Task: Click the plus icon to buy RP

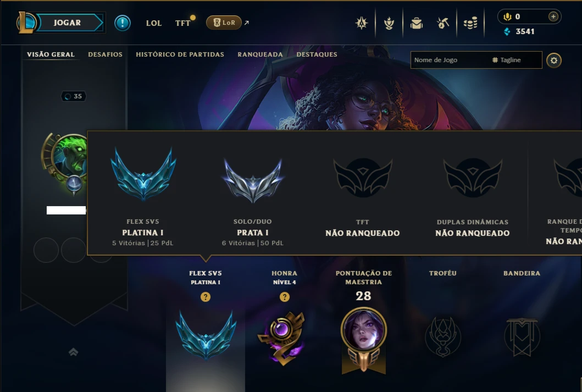Action: (x=553, y=16)
